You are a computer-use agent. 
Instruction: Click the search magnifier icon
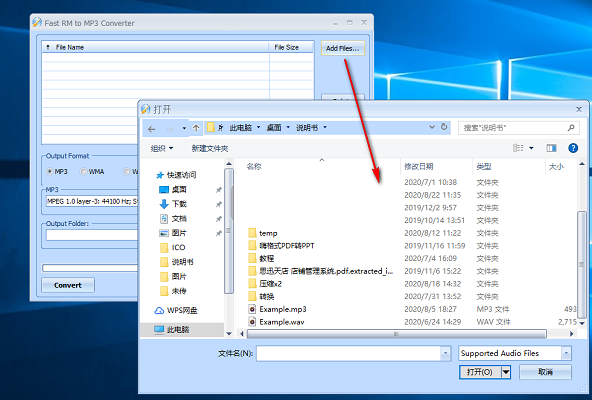pyautogui.click(x=571, y=128)
